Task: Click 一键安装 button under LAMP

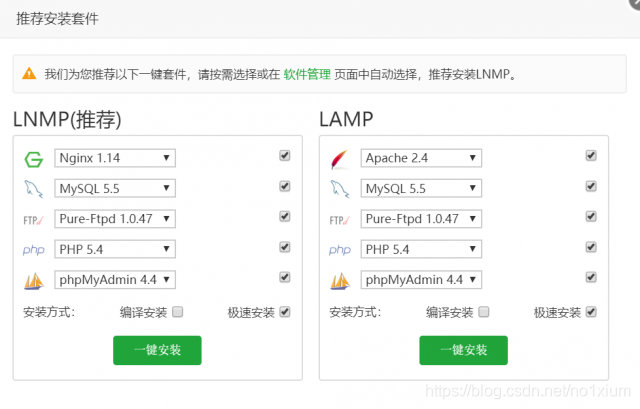Action: pyautogui.click(x=463, y=350)
